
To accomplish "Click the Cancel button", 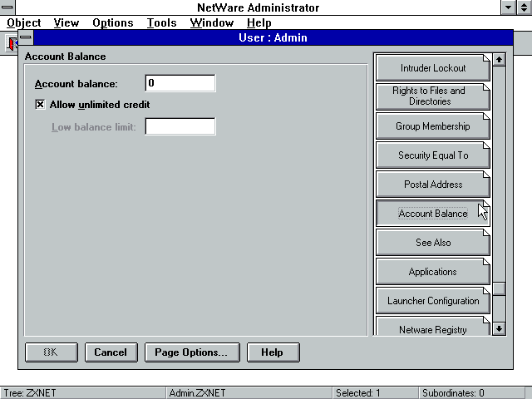I will click(x=111, y=352).
